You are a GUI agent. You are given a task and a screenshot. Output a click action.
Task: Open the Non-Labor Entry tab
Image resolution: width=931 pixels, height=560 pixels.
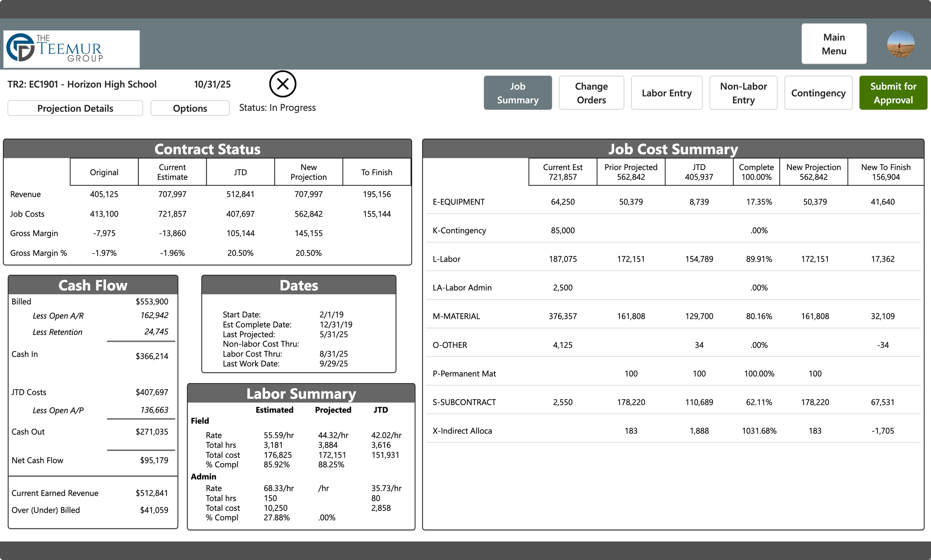pyautogui.click(x=743, y=93)
